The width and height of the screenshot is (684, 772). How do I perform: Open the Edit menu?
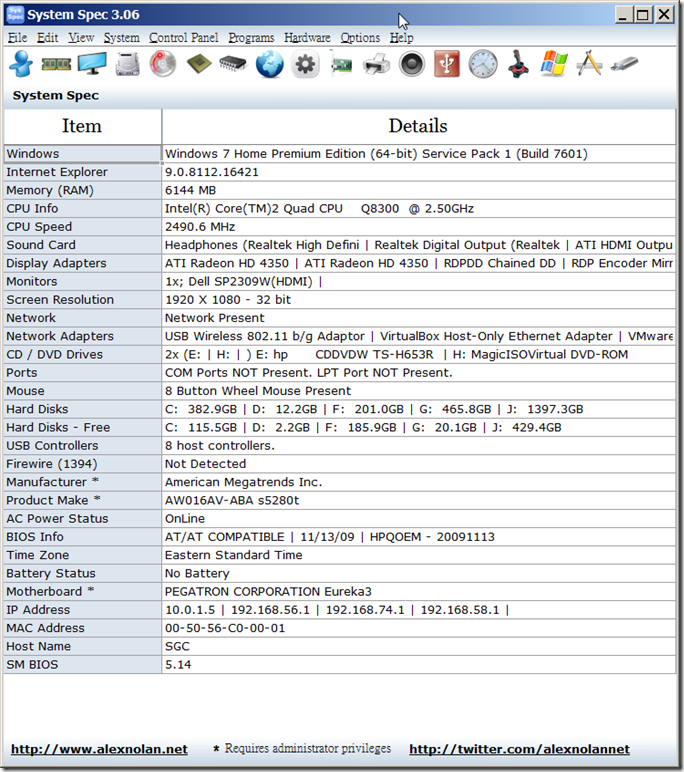47,38
